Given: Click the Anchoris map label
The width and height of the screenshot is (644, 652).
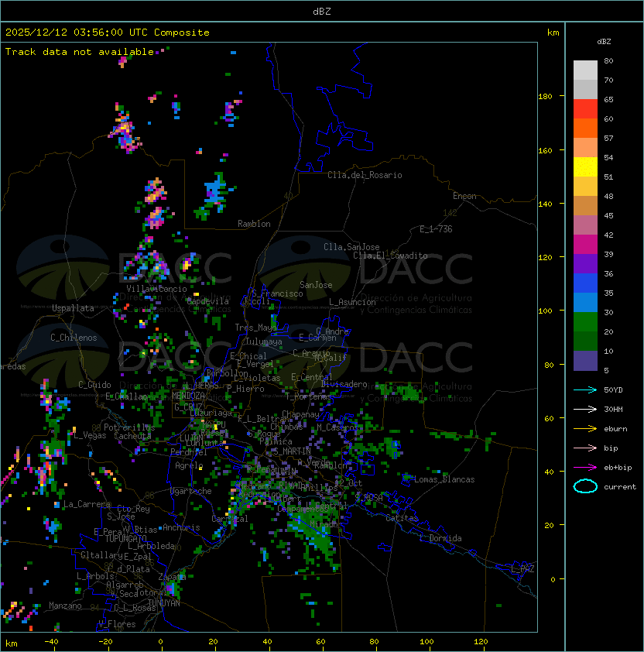Looking at the screenshot, I should point(181,527).
